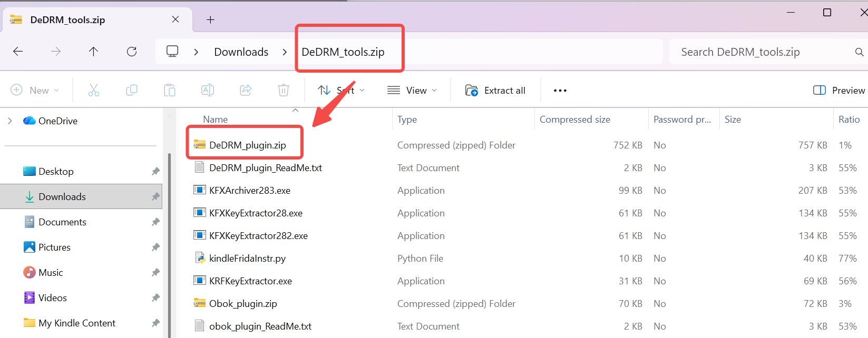
Task: Sort by the Compressed size column header
Action: pyautogui.click(x=575, y=120)
